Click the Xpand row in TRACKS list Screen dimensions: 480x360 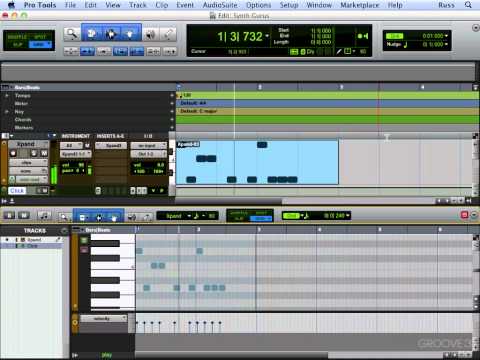coord(32,240)
